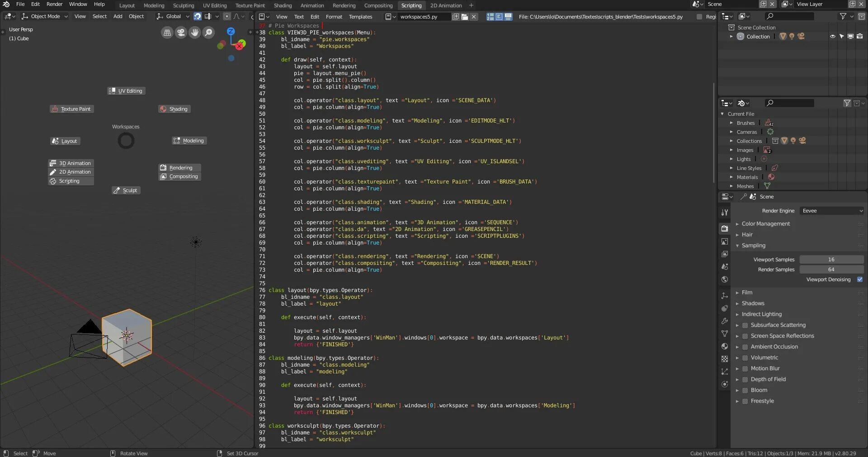The image size is (868, 457).
Task: Open the Modifiers wrench tab icon
Action: (725, 321)
